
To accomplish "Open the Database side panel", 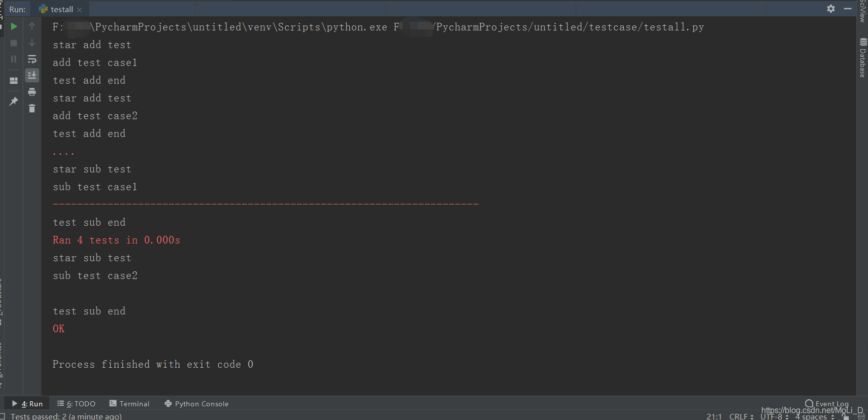I will pyautogui.click(x=862, y=58).
